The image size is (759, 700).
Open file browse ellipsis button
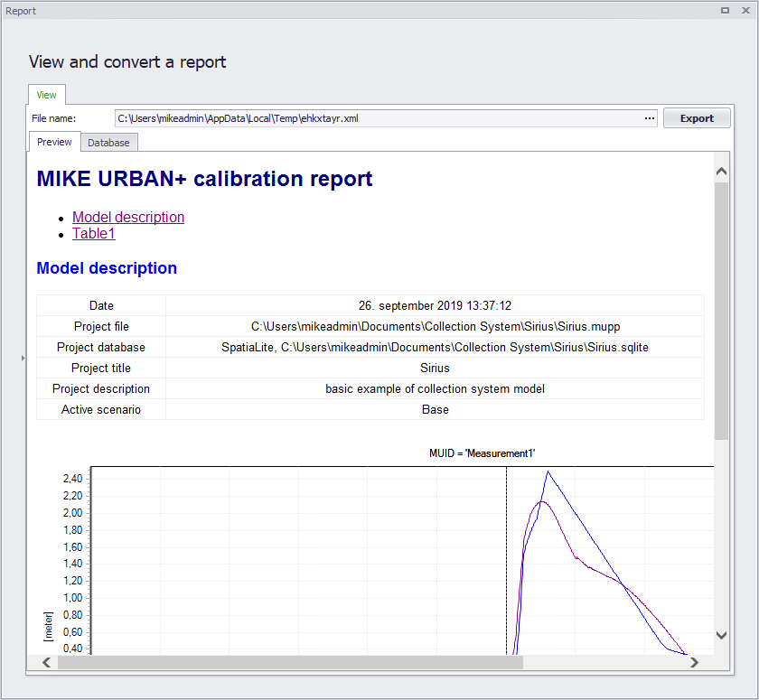point(649,118)
